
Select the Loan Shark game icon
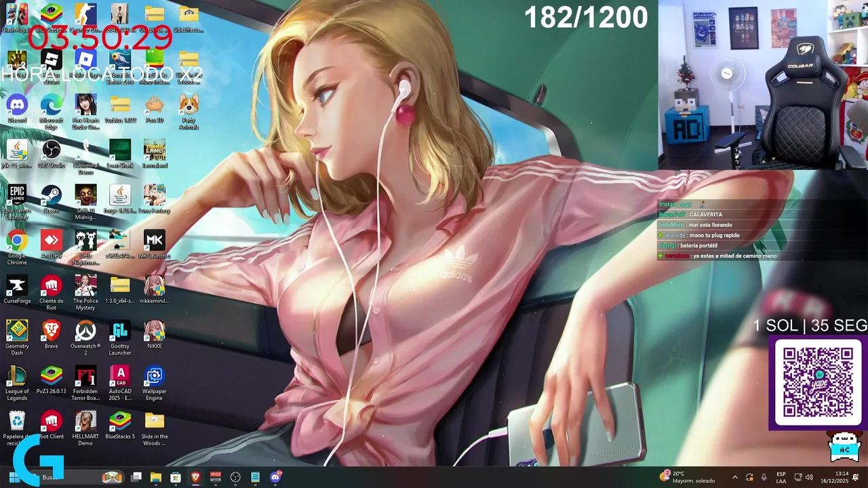(120, 155)
